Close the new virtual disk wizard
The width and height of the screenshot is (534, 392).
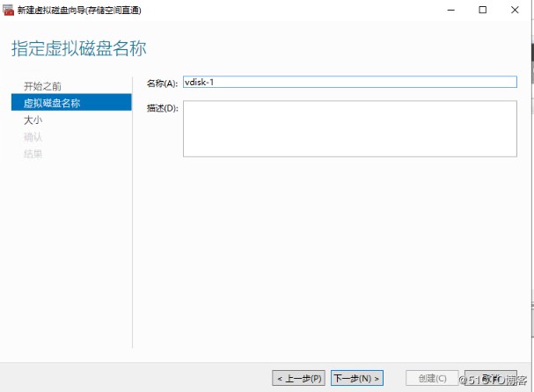(515, 10)
